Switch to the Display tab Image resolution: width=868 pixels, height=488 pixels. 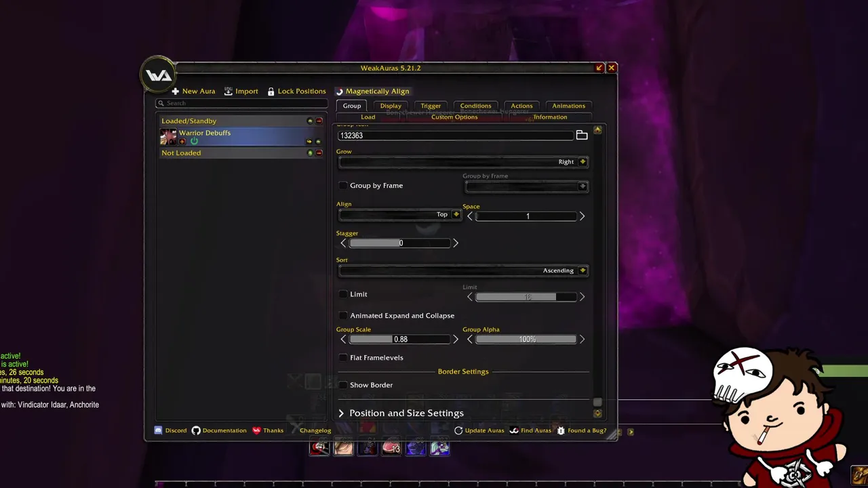pyautogui.click(x=391, y=106)
